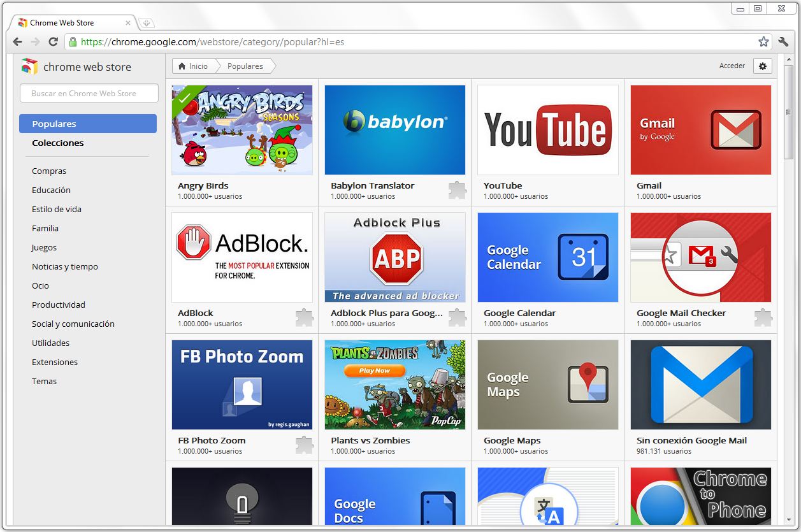Reload the page with the refresh icon
Image resolution: width=801 pixels, height=532 pixels.
[x=54, y=42]
